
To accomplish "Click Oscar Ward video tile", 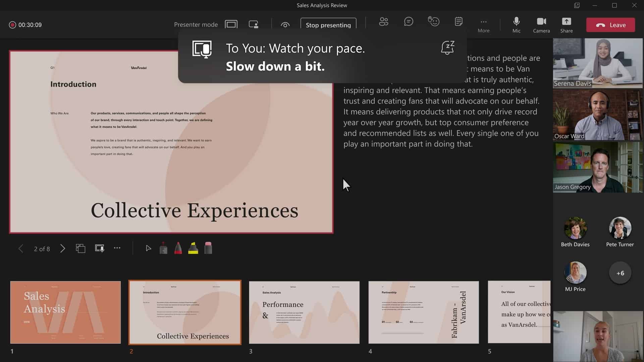I will click(x=598, y=115).
